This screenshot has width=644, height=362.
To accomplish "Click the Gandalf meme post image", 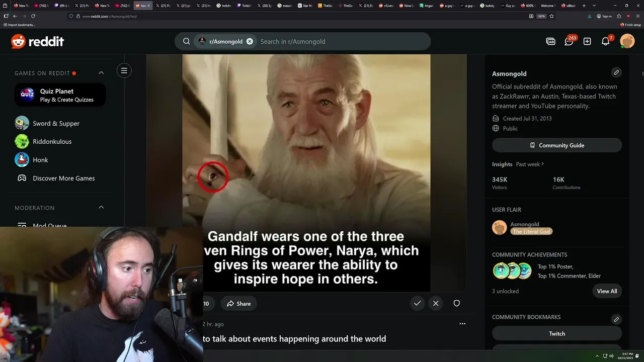I will click(306, 173).
